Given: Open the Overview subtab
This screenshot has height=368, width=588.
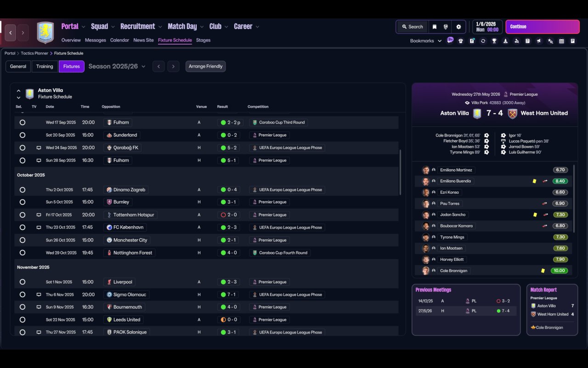Looking at the screenshot, I should click(71, 40).
